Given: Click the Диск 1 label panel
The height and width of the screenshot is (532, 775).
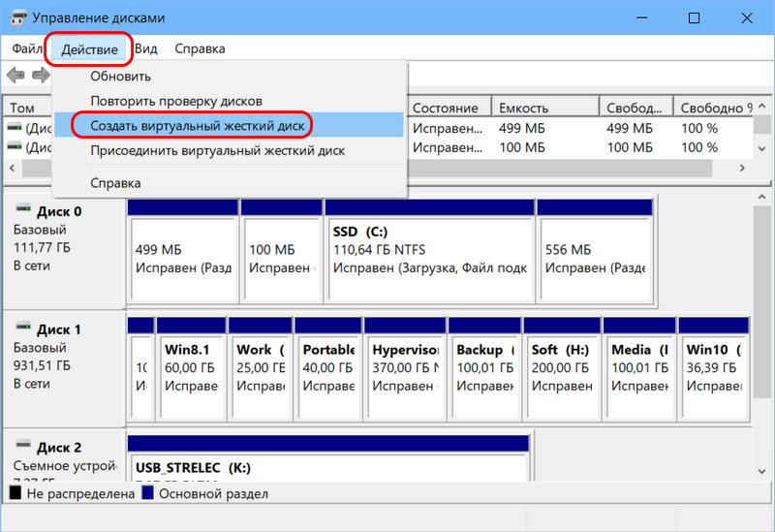Looking at the screenshot, I should [63, 369].
